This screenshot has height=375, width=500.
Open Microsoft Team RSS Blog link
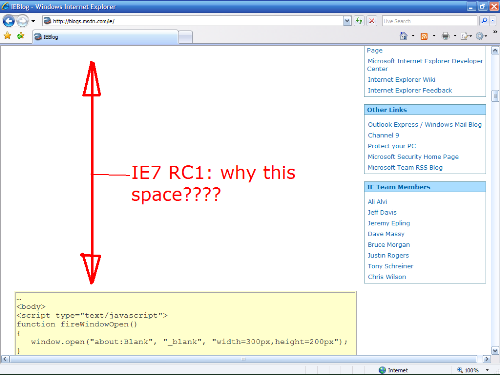point(405,167)
